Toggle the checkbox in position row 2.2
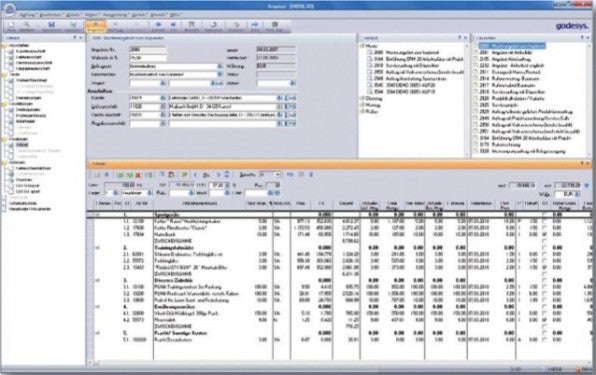Screen dimensions: 596x375 (x=544, y=261)
